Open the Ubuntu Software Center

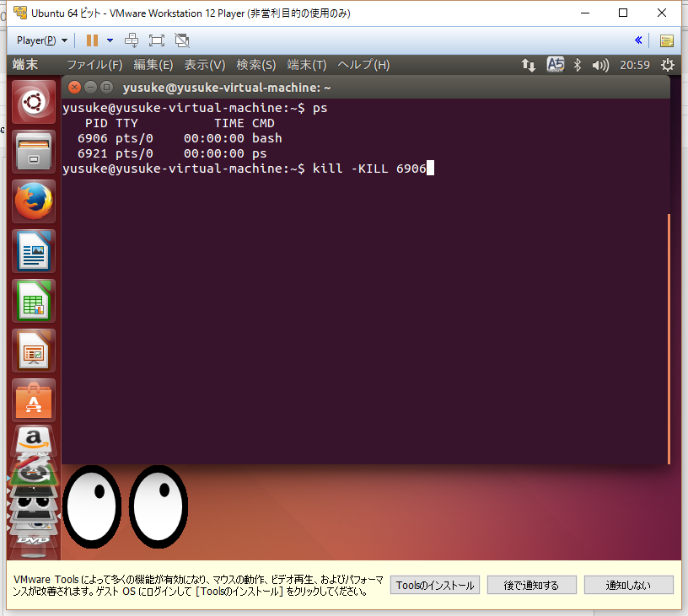pyautogui.click(x=34, y=399)
